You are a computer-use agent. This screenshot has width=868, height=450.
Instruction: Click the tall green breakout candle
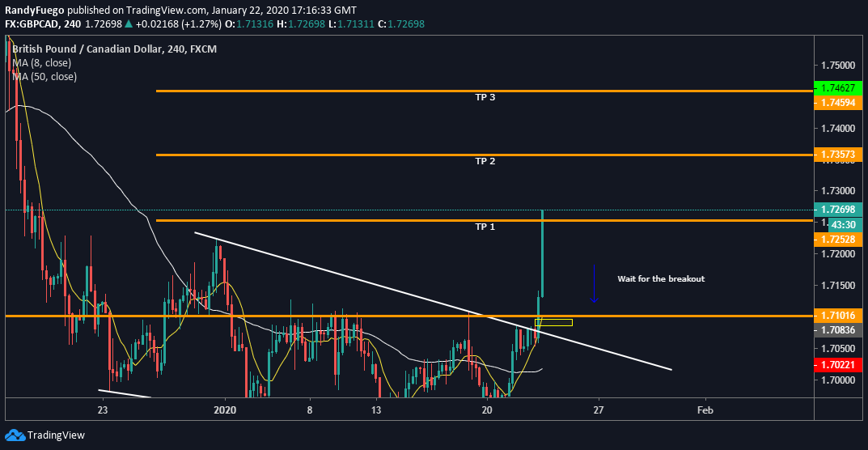pos(543,253)
